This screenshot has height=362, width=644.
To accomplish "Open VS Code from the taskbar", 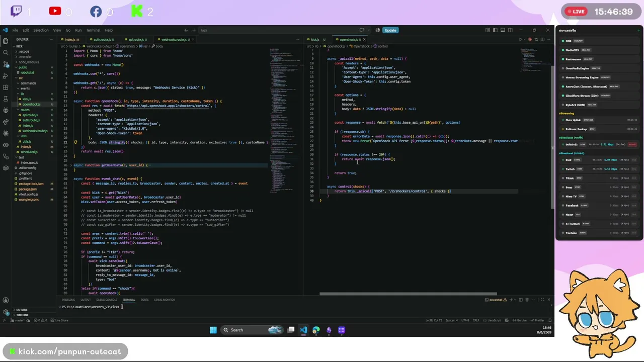I will (x=303, y=330).
